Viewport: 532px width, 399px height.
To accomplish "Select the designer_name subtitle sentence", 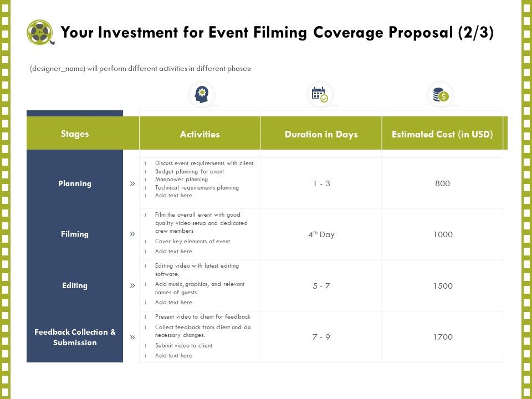I will 140,69.
